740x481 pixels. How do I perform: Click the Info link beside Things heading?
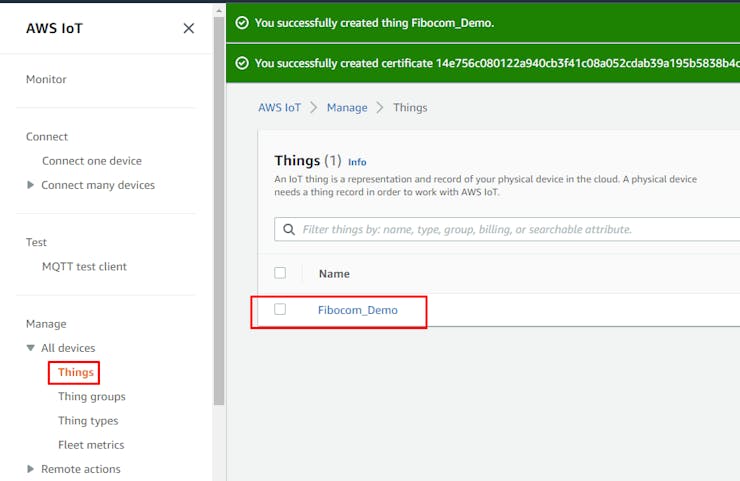(x=357, y=162)
